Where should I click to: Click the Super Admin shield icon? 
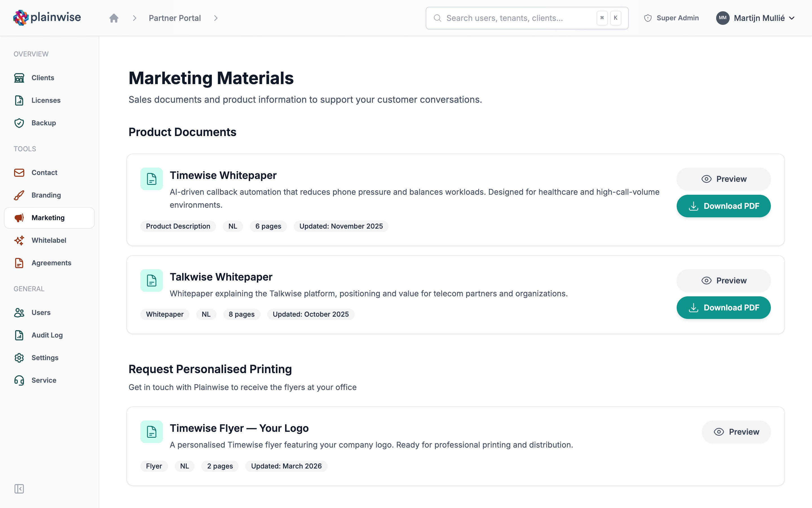[648, 18]
